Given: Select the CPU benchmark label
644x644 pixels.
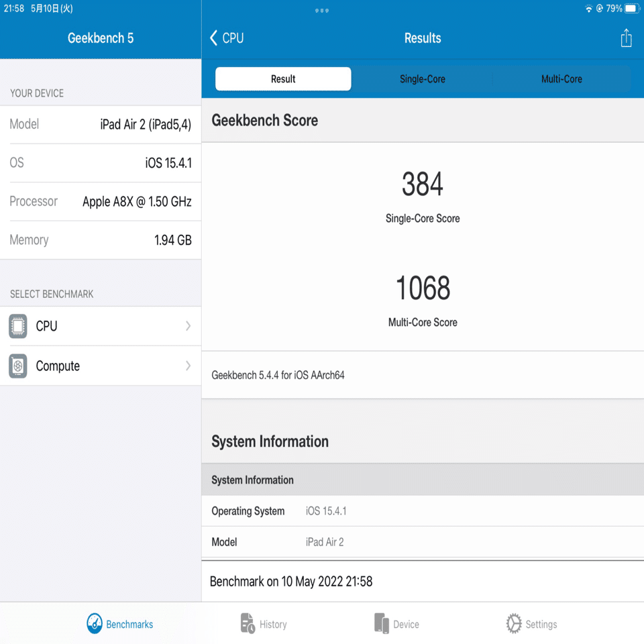Looking at the screenshot, I should (x=46, y=326).
